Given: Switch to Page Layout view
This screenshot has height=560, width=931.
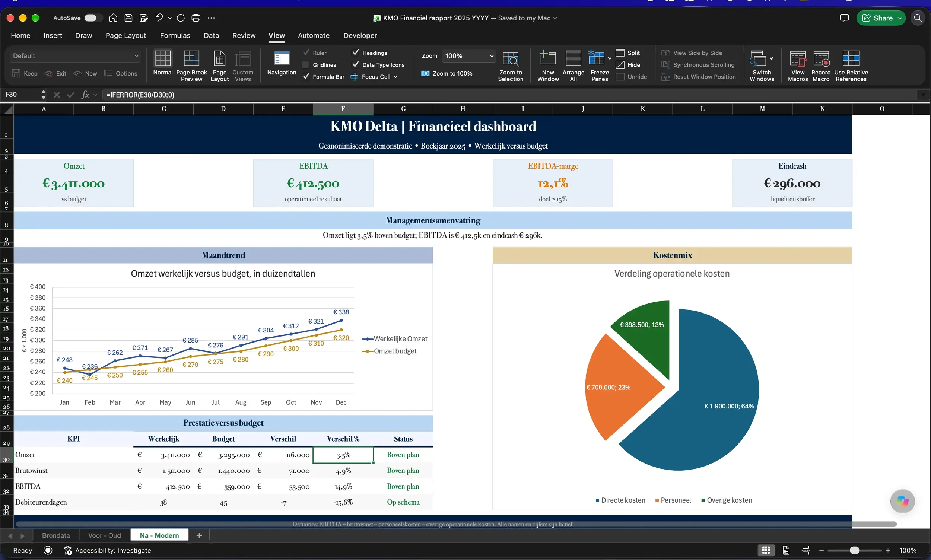Looking at the screenshot, I should 219,66.
